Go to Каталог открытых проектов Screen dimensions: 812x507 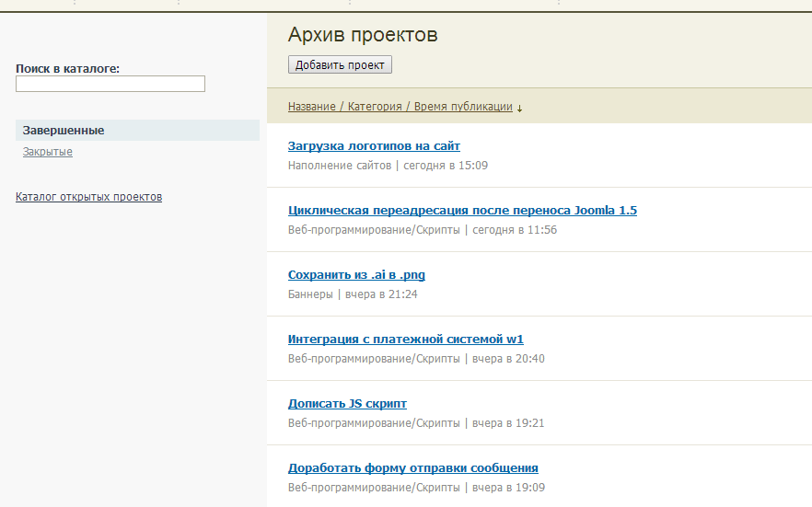(88, 197)
